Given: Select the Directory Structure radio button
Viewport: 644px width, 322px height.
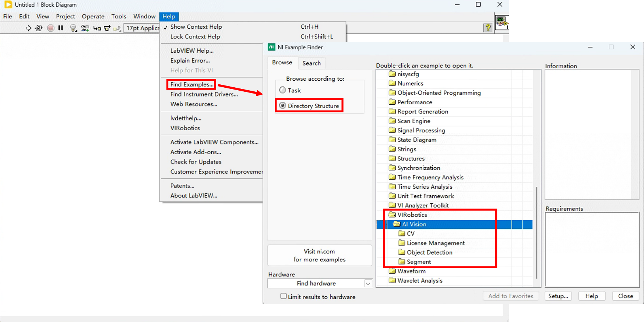Looking at the screenshot, I should (282, 106).
